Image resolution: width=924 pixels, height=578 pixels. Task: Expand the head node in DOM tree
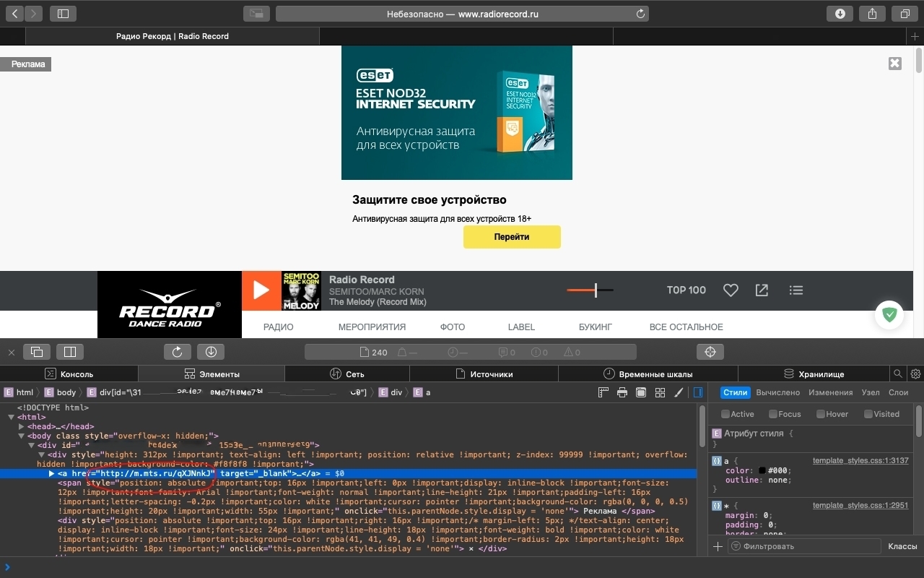tap(22, 426)
